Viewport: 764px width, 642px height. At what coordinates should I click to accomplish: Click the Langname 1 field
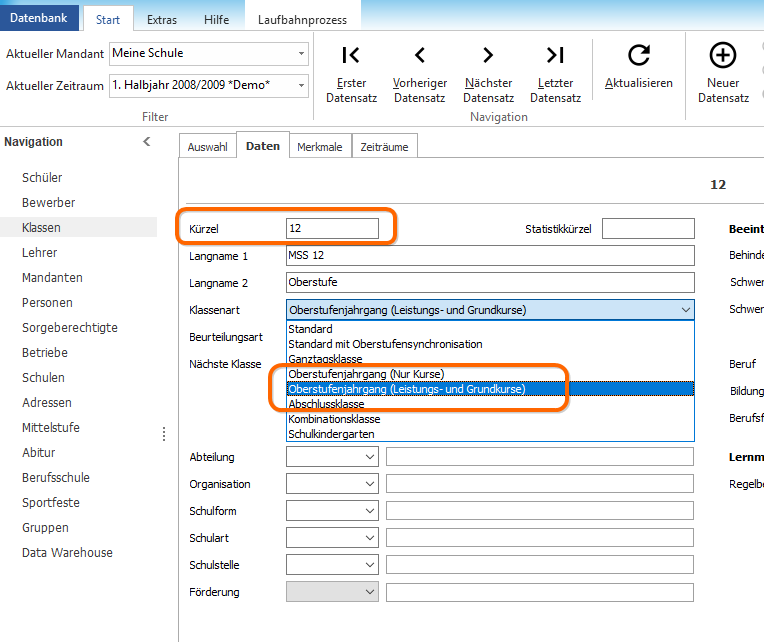coord(490,255)
